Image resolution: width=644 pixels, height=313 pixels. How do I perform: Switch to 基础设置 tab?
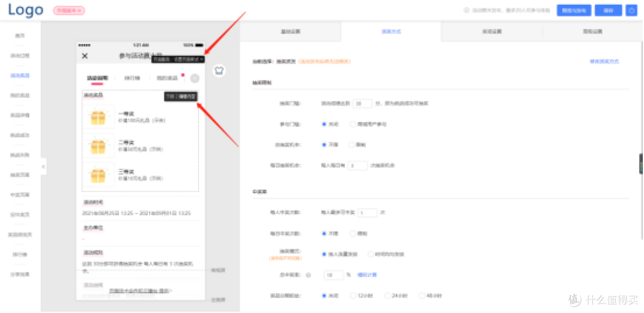click(290, 31)
